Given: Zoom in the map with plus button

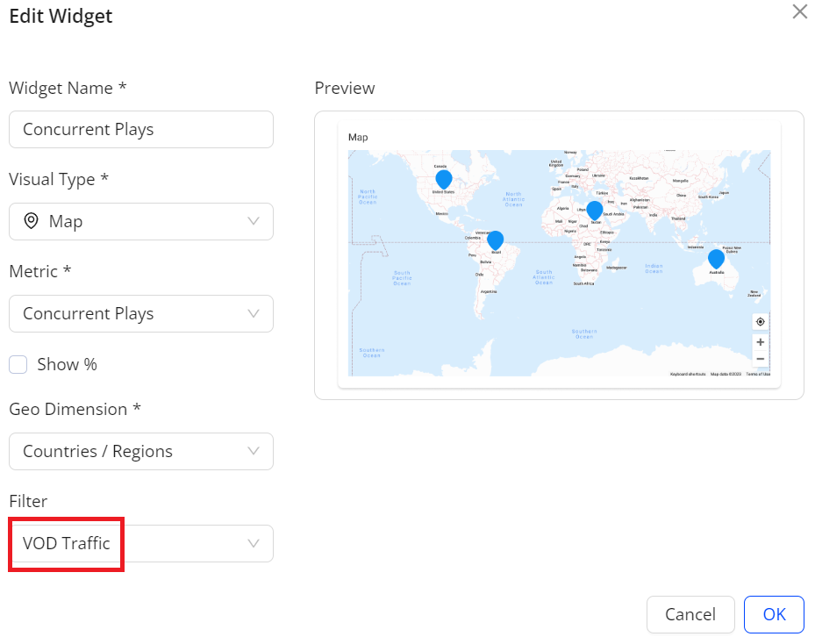Looking at the screenshot, I should click(760, 342).
